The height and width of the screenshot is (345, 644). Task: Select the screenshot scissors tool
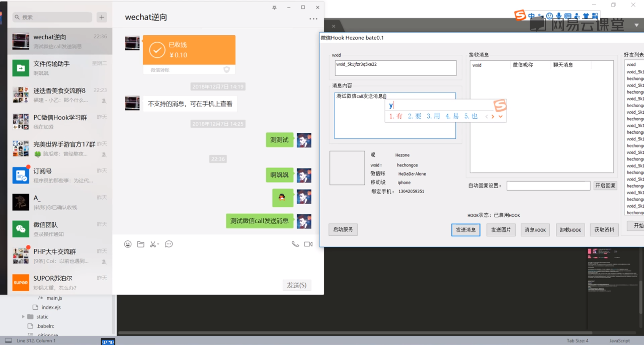[154, 244]
